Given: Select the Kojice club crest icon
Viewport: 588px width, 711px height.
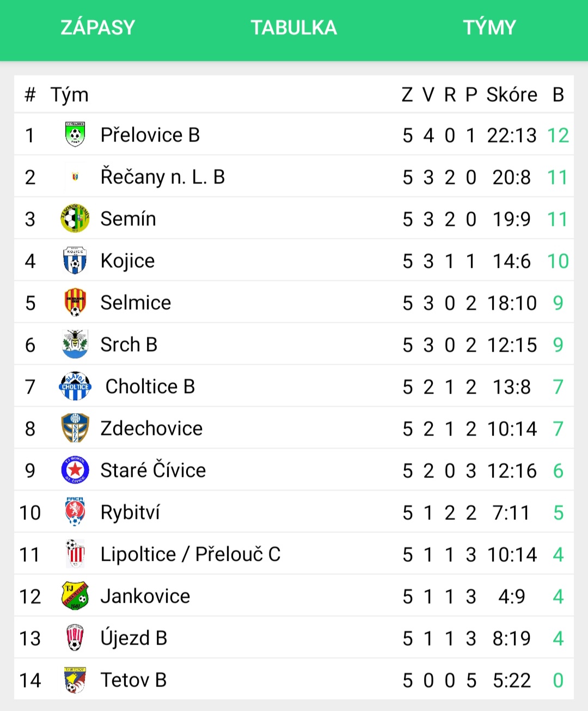Looking at the screenshot, I should [75, 260].
